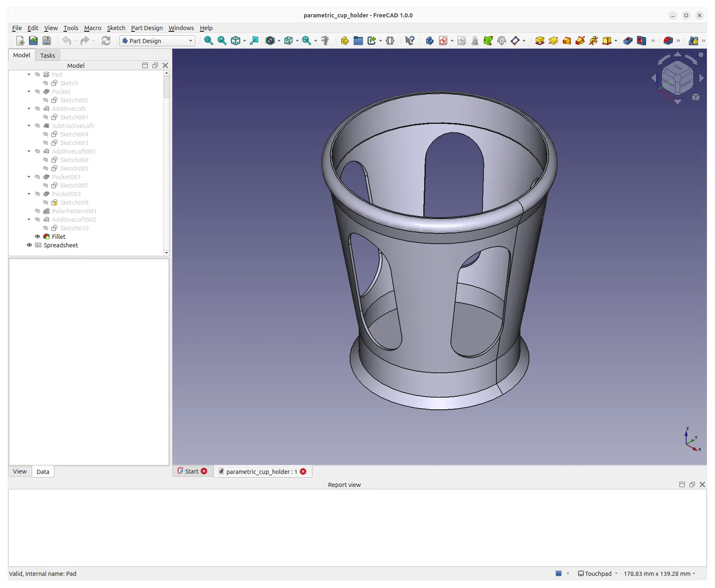Viewport: 715px width, 588px height.
Task: Fit all content in the view
Action: click(209, 41)
